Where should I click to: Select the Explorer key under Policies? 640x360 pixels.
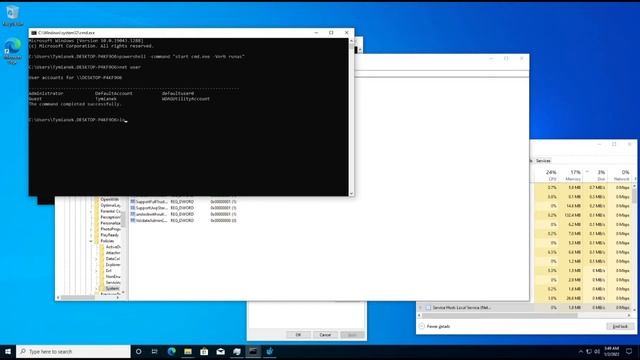tap(113, 265)
